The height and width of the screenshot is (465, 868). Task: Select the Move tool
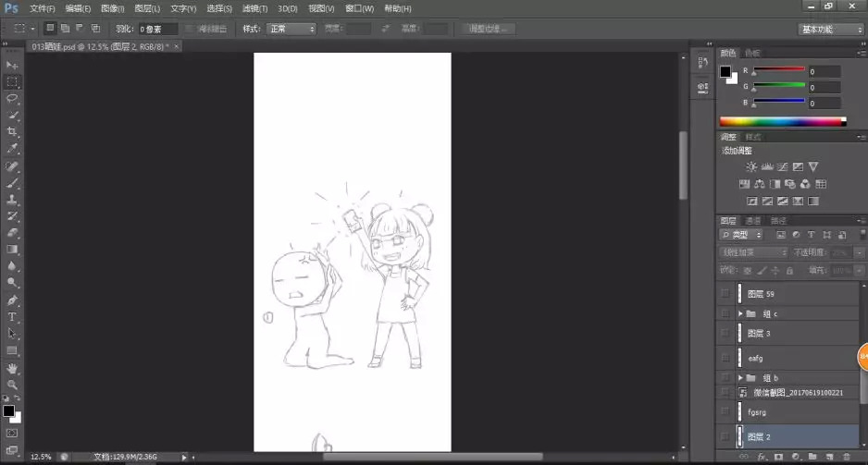click(12, 66)
